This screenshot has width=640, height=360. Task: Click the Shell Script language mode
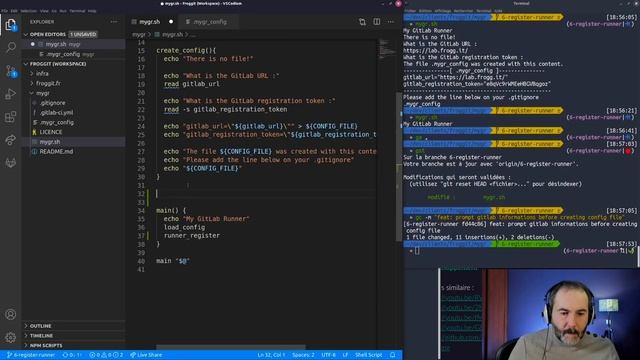pyautogui.click(x=369, y=355)
